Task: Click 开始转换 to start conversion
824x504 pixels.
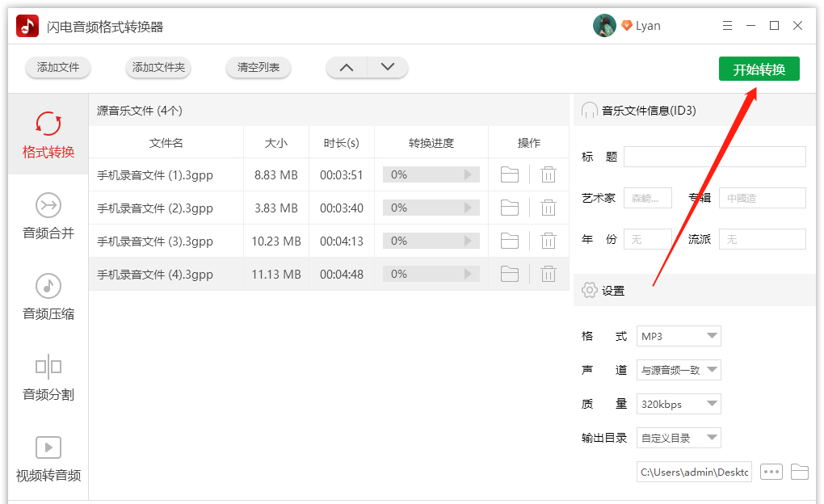Action: click(x=758, y=69)
